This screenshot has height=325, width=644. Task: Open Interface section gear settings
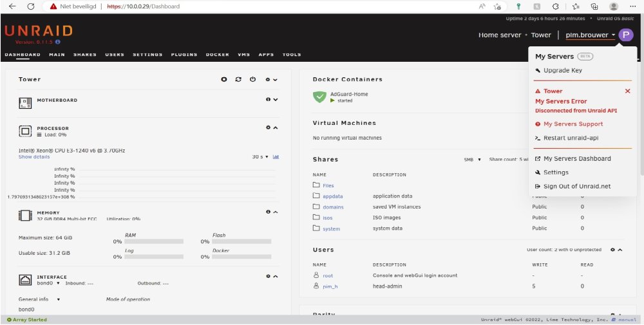point(268,276)
